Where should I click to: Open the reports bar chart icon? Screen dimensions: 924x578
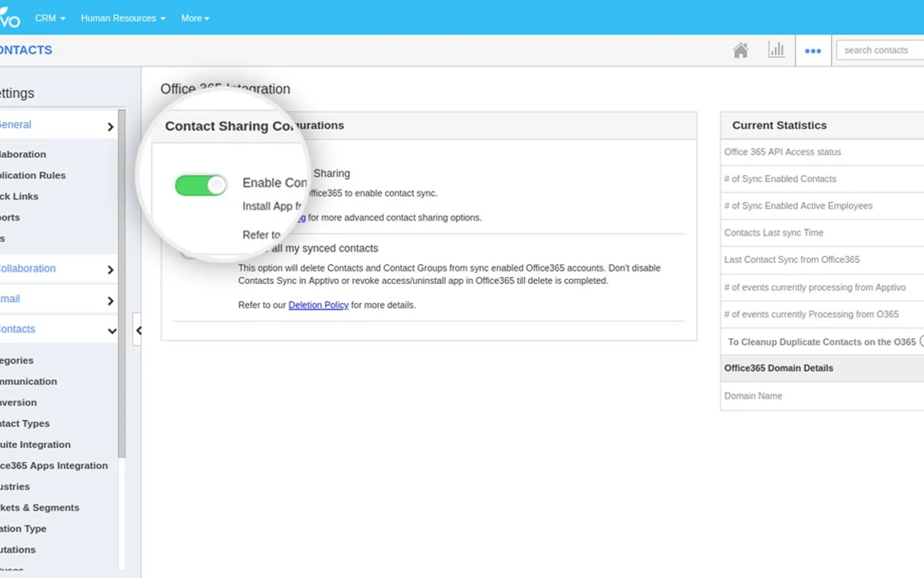[x=776, y=50]
